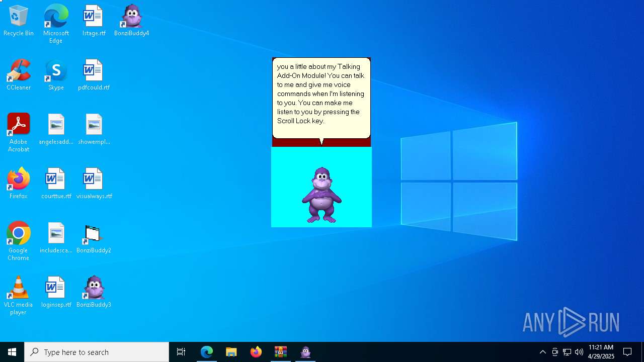Screen dimensions: 644x362
Task: Open Firefox from the taskbar
Action: click(256, 352)
